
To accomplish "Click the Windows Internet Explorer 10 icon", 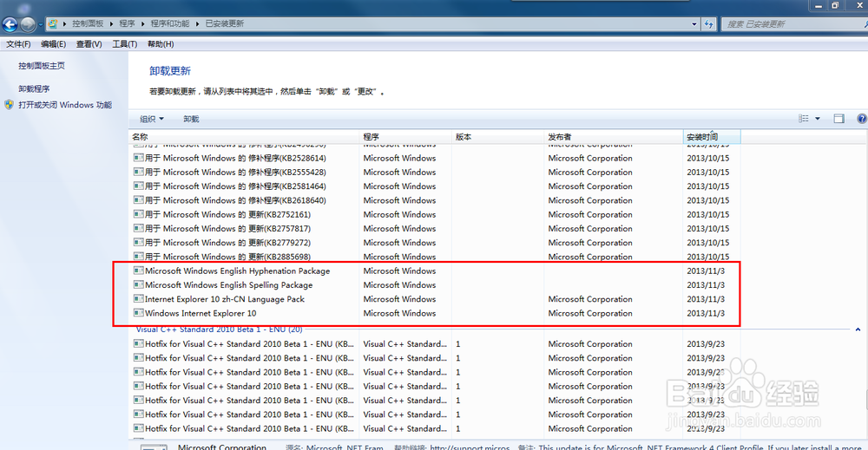I will pos(138,313).
